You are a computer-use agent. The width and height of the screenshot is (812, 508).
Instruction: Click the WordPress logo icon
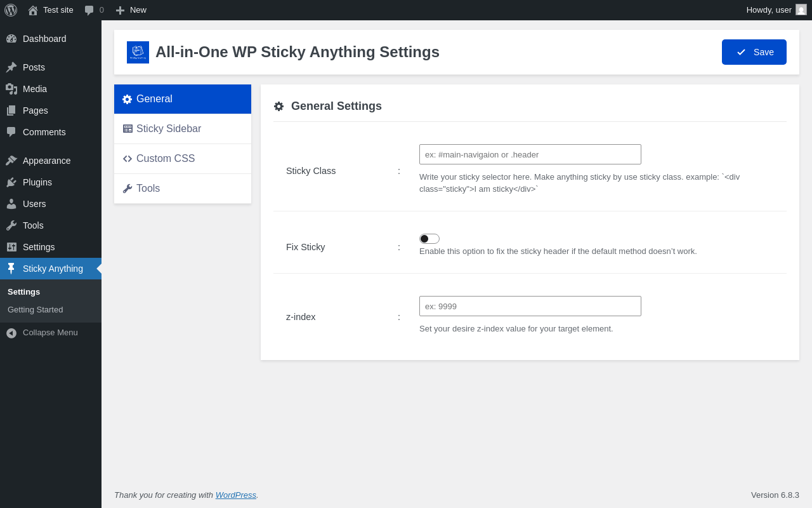coord(11,10)
